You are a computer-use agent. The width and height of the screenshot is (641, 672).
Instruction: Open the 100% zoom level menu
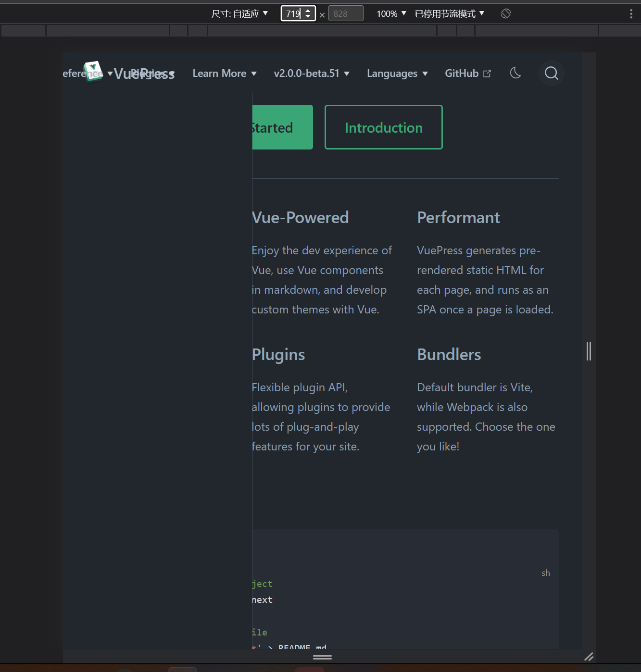point(390,13)
